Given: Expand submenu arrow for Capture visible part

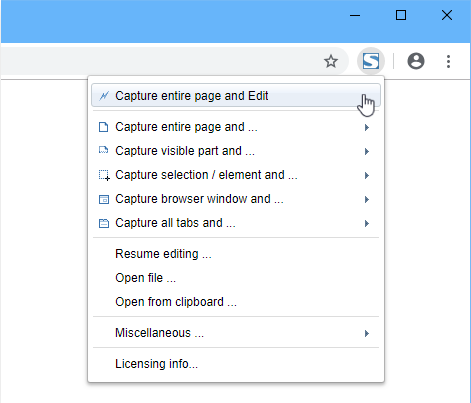Looking at the screenshot, I should point(367,151).
